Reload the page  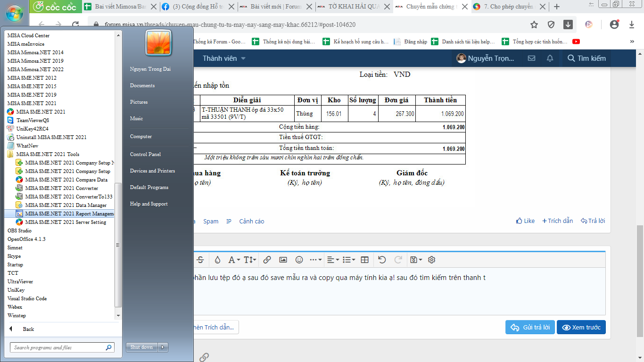pyautogui.click(x=75, y=25)
